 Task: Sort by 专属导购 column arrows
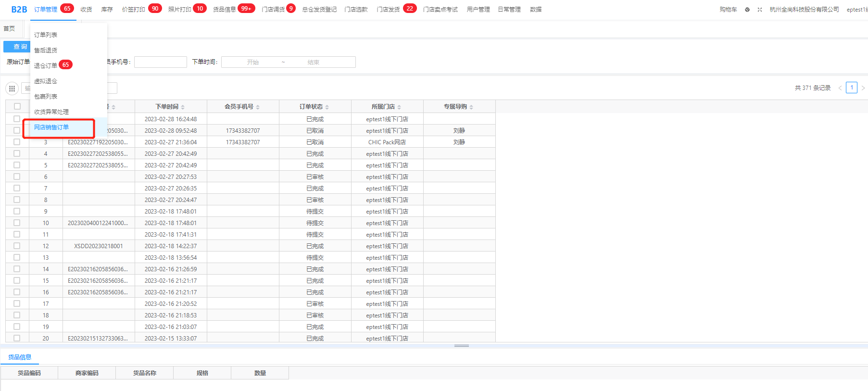[x=471, y=107]
